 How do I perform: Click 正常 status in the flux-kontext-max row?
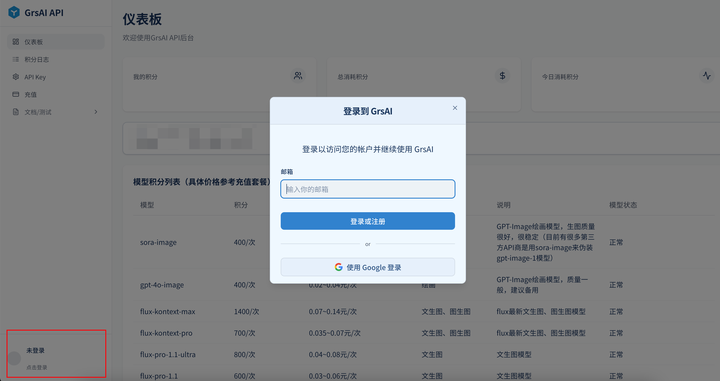(616, 311)
